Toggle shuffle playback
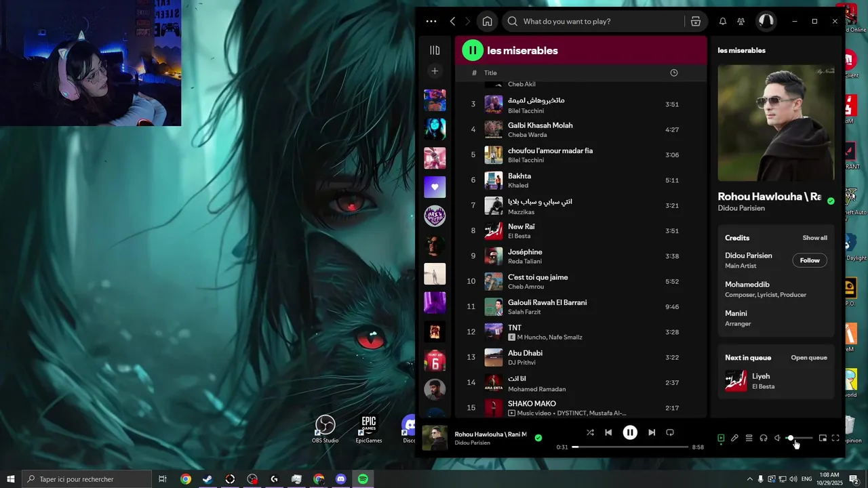 click(x=590, y=432)
